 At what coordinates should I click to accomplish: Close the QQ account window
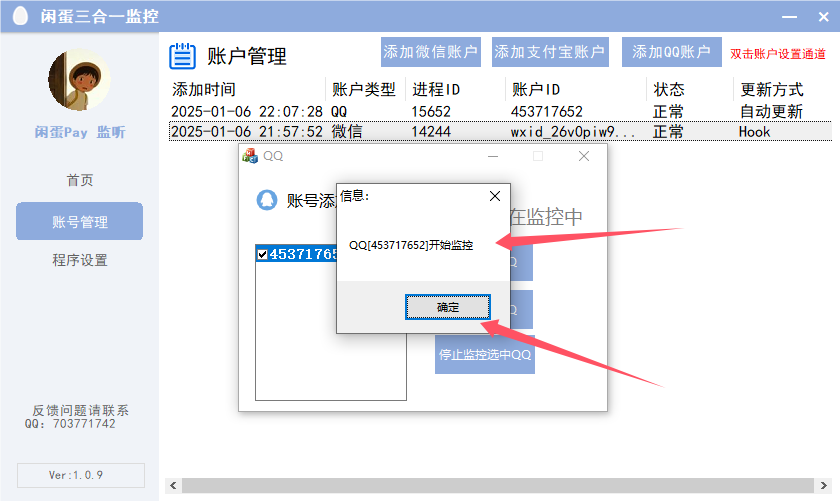(584, 156)
